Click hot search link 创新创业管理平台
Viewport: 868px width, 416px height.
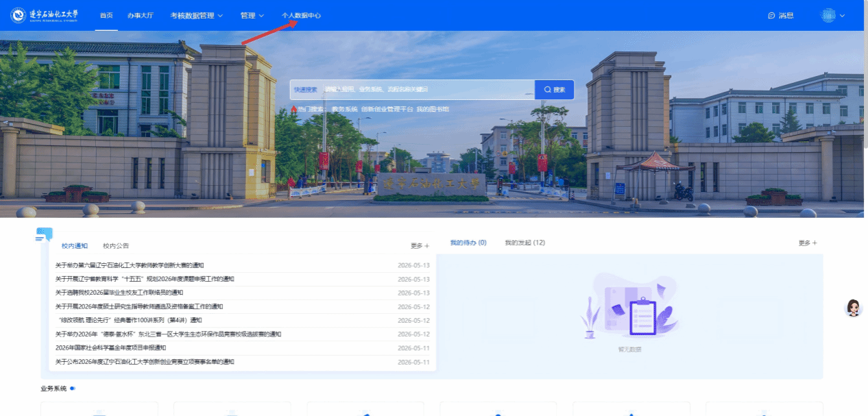pos(387,109)
